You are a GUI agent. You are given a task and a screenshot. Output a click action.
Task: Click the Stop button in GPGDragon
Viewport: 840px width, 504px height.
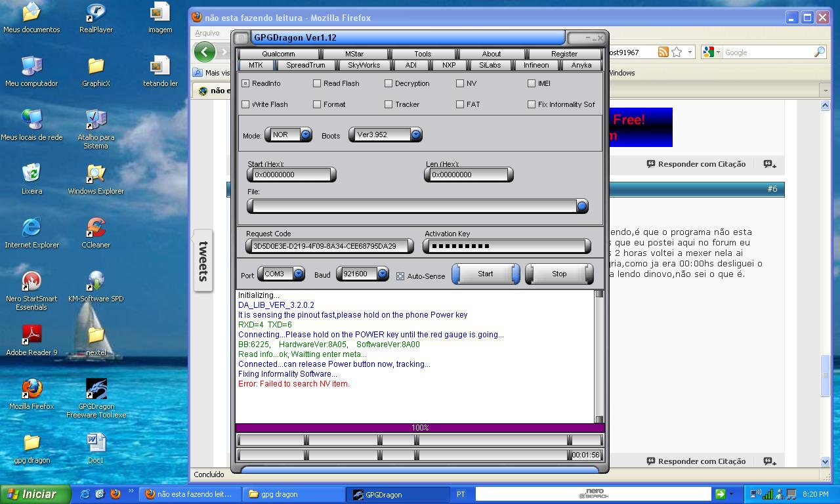pos(559,274)
